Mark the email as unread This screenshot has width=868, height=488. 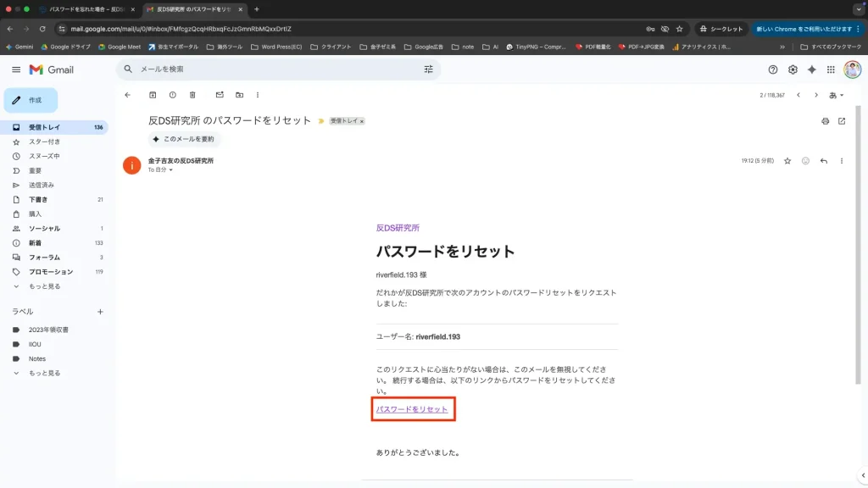pyautogui.click(x=220, y=95)
